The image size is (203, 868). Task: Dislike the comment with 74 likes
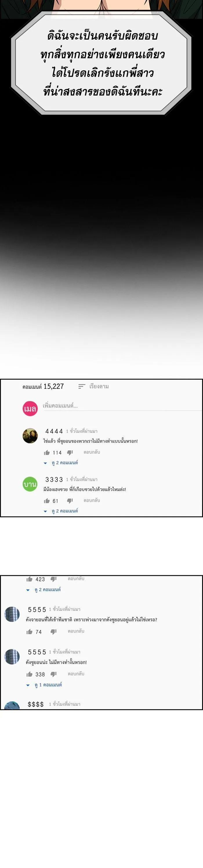(53, 631)
